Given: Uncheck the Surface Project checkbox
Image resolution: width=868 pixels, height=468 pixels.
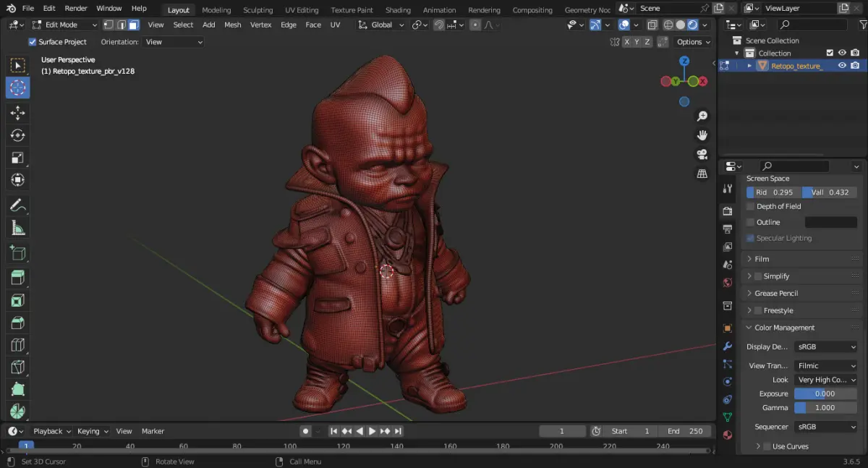Looking at the screenshot, I should pyautogui.click(x=32, y=42).
